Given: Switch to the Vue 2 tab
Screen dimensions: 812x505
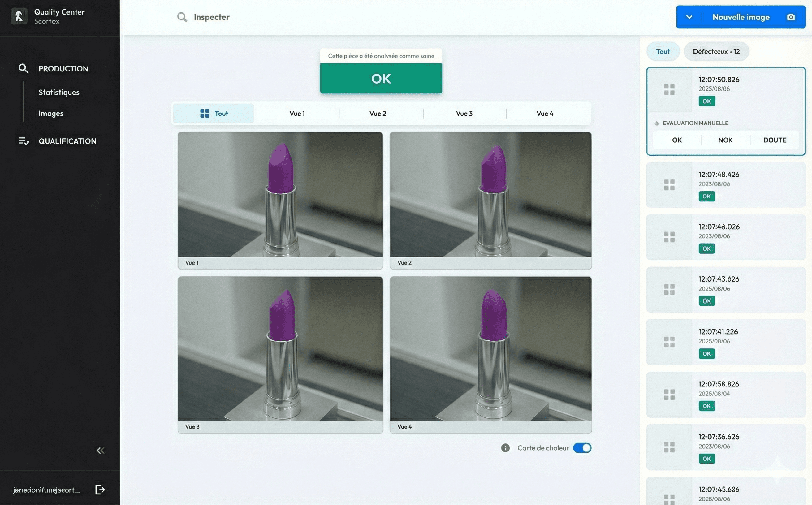Looking at the screenshot, I should (x=378, y=114).
